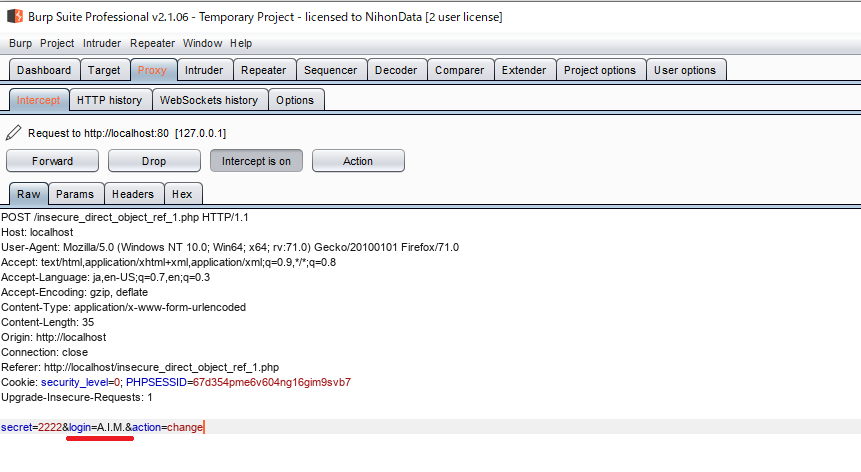Viewport: 861px width, 472px height.
Task: Open the Extender tab
Action: coord(524,70)
